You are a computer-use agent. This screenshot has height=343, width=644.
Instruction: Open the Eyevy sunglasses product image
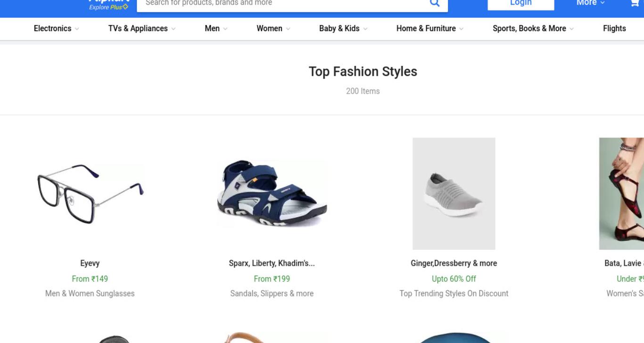[90, 194]
